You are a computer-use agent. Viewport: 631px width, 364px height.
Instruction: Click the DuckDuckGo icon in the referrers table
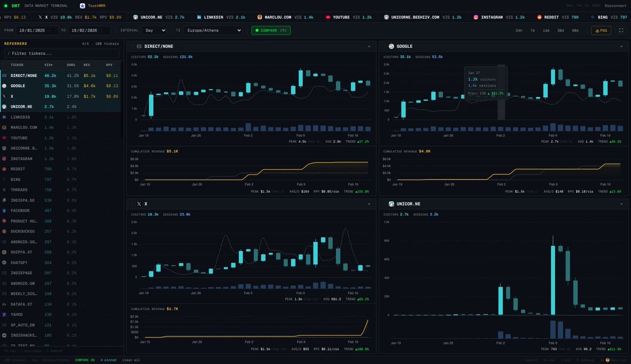[4, 231]
